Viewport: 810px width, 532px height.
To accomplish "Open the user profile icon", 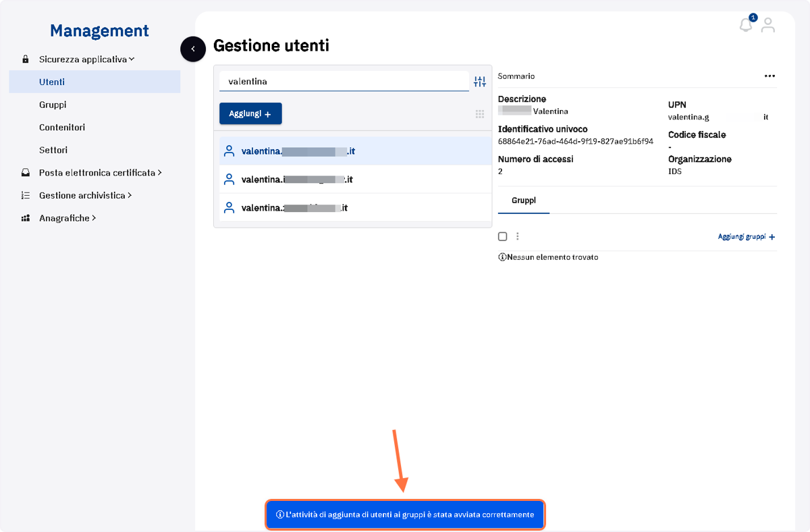I will 767,26.
